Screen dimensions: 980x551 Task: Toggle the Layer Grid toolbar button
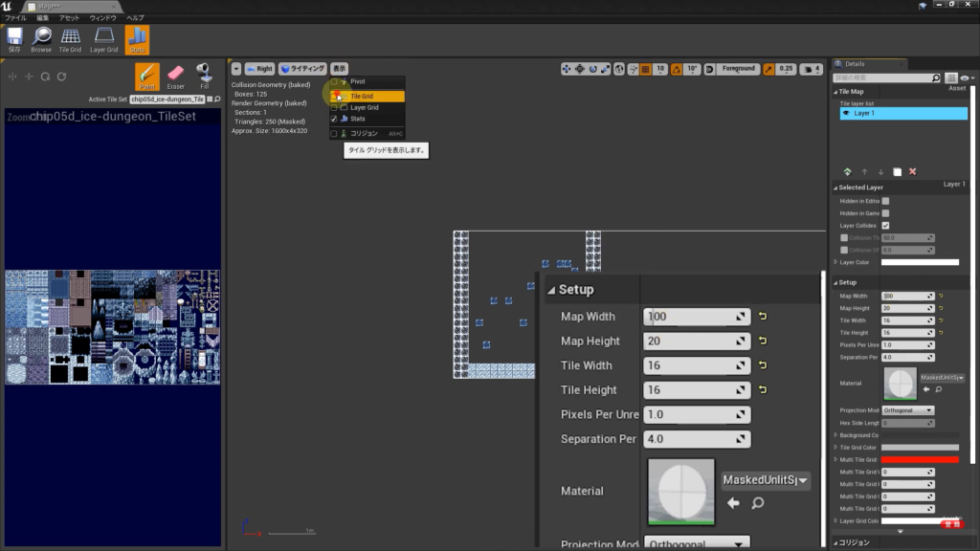pyautogui.click(x=104, y=39)
